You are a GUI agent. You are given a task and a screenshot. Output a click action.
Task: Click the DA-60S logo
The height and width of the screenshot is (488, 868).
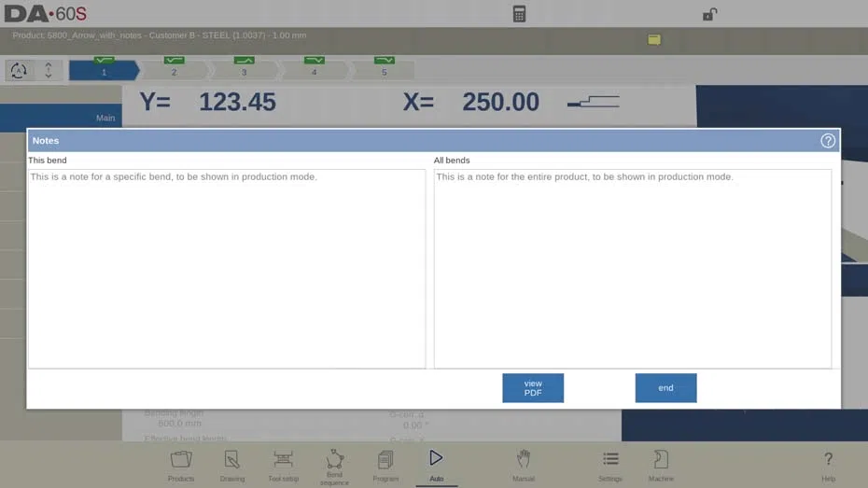pos(46,14)
